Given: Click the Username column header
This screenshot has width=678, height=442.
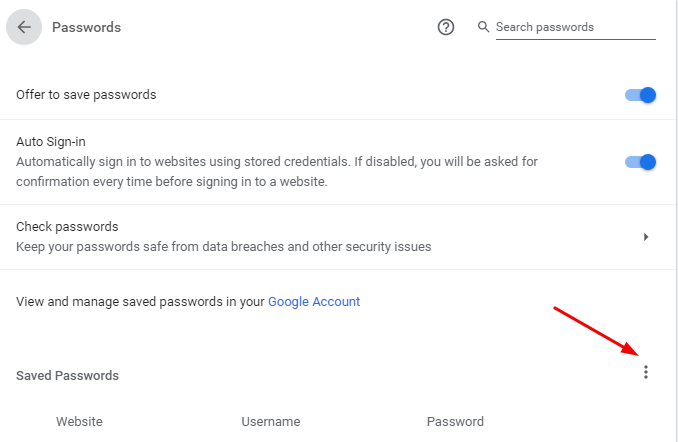Looking at the screenshot, I should pos(270,421).
